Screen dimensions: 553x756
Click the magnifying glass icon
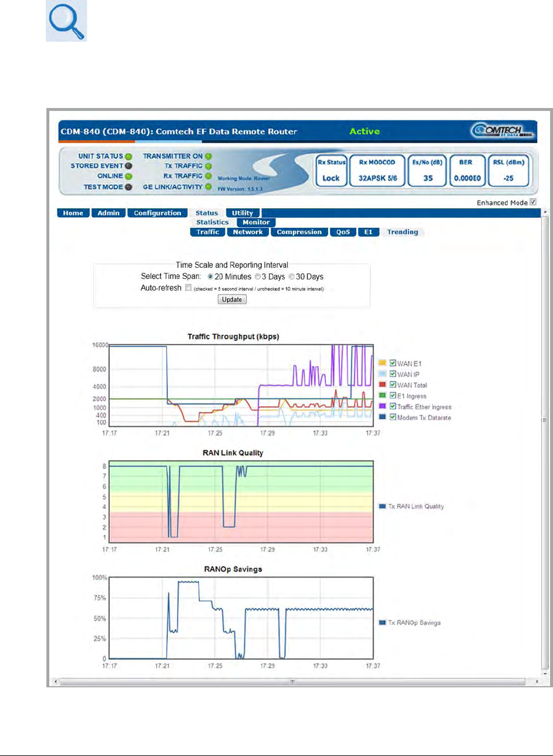66,21
